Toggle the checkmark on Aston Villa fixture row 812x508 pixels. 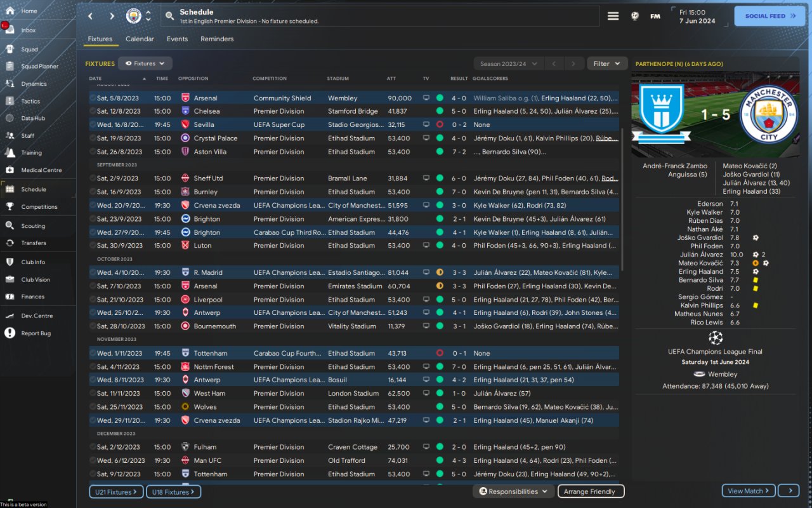click(93, 152)
